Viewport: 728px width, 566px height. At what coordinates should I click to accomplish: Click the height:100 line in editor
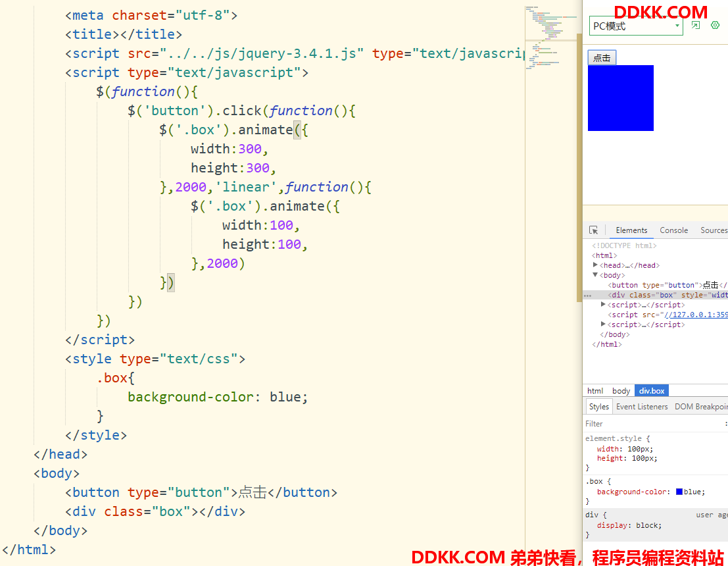pyautogui.click(x=264, y=244)
